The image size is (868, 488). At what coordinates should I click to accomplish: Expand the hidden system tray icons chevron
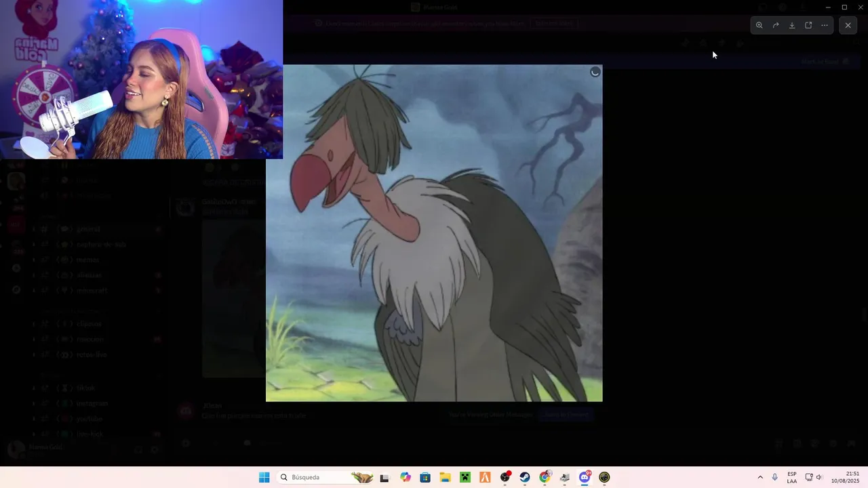pyautogui.click(x=760, y=477)
